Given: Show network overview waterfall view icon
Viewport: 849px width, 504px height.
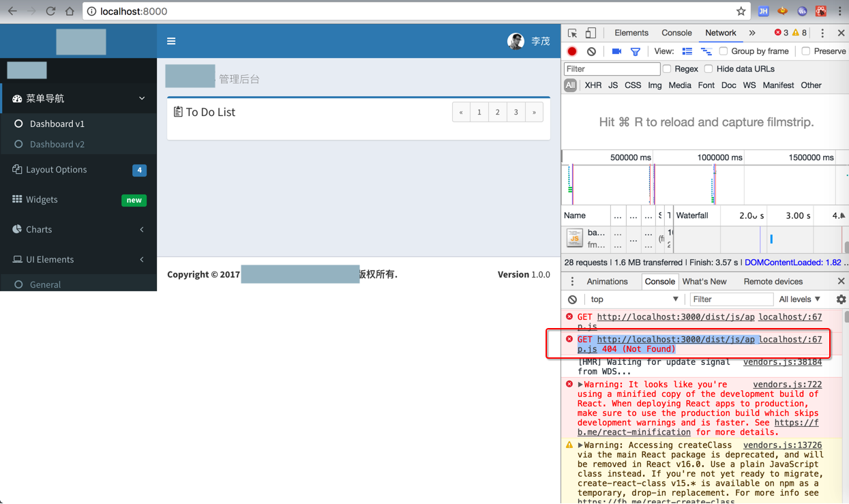Looking at the screenshot, I should [706, 51].
